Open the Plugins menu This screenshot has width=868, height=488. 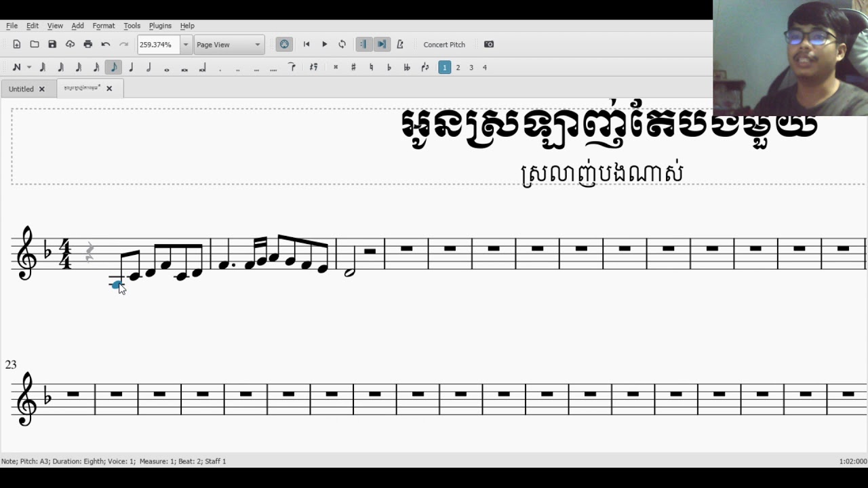[x=160, y=26]
